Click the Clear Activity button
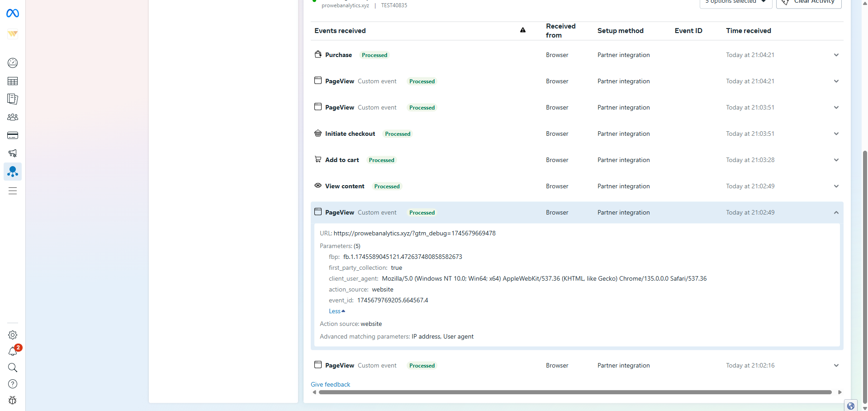This screenshot has width=868, height=411. point(809,2)
